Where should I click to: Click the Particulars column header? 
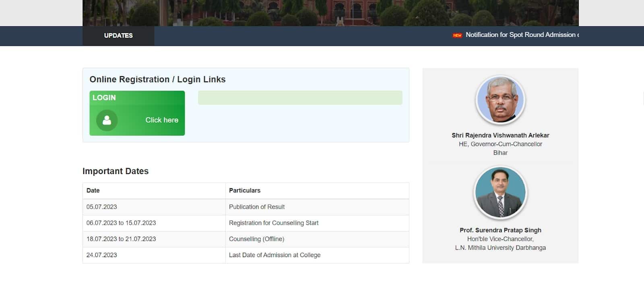245,191
